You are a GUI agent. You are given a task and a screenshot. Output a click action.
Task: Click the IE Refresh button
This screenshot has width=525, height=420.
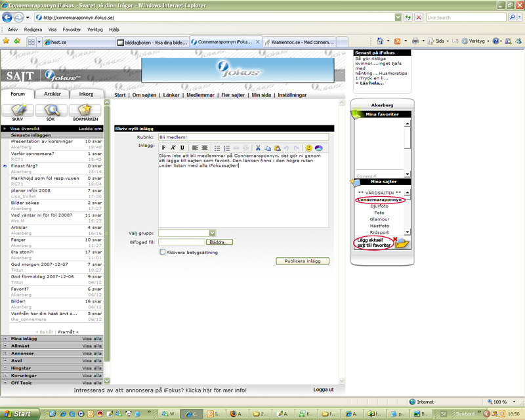[x=408, y=18]
